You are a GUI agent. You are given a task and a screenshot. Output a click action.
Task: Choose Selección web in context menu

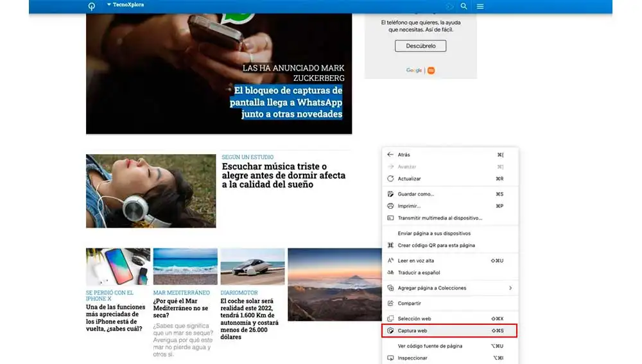click(450, 318)
